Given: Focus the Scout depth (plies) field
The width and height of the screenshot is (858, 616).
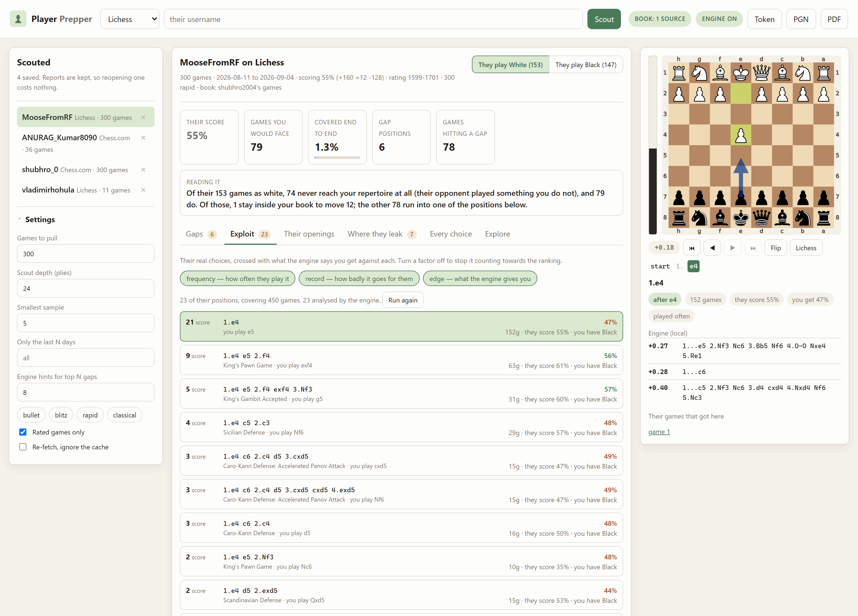Looking at the screenshot, I should (x=86, y=288).
